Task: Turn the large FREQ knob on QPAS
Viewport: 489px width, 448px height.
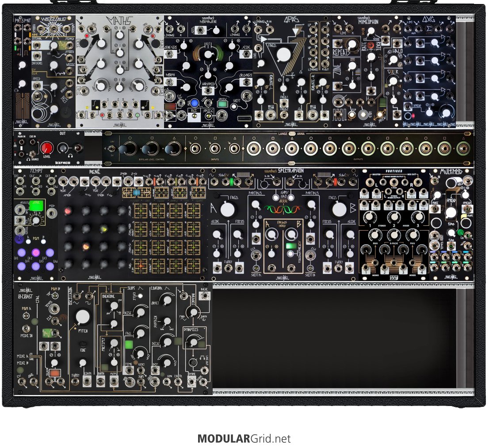Action: click(x=283, y=55)
